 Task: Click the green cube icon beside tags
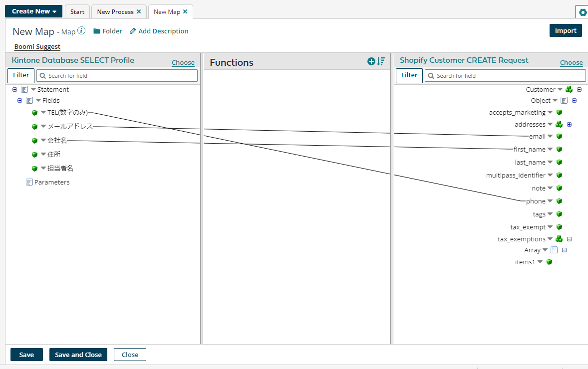559,214
